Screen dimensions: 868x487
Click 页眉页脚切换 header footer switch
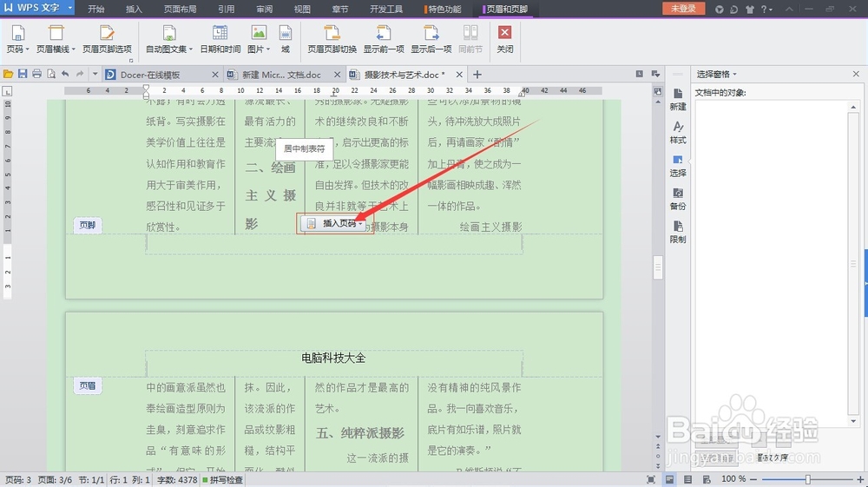pos(332,39)
